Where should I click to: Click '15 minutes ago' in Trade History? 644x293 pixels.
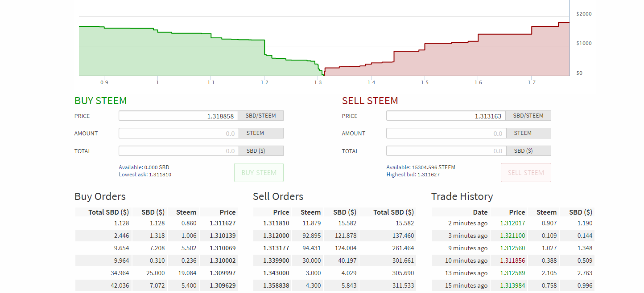pyautogui.click(x=466, y=285)
